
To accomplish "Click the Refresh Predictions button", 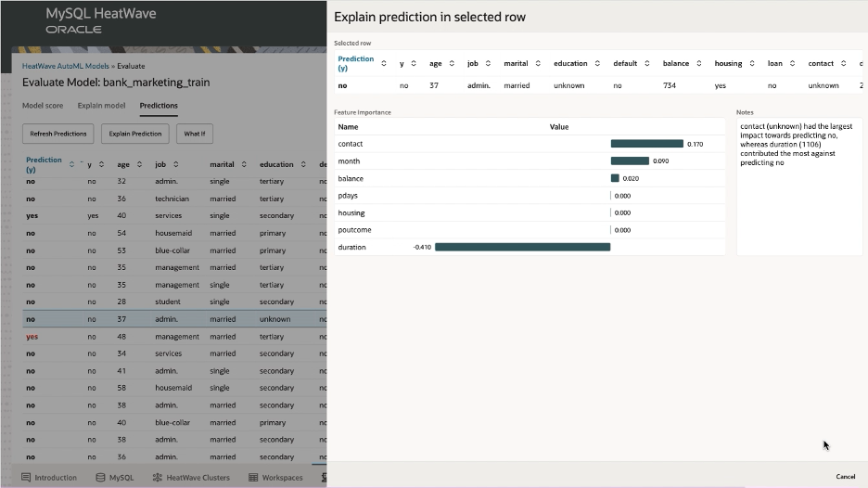I will 58,134.
